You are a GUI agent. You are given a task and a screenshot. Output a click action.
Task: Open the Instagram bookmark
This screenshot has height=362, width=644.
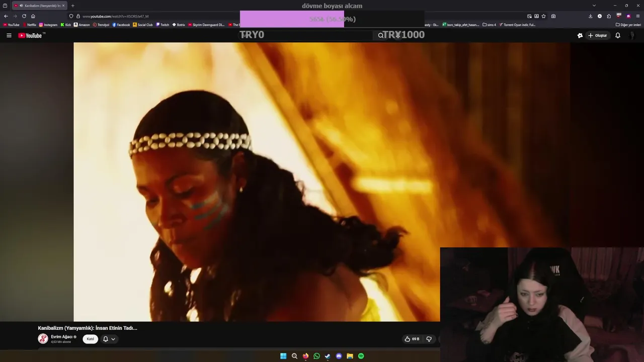coord(48,25)
